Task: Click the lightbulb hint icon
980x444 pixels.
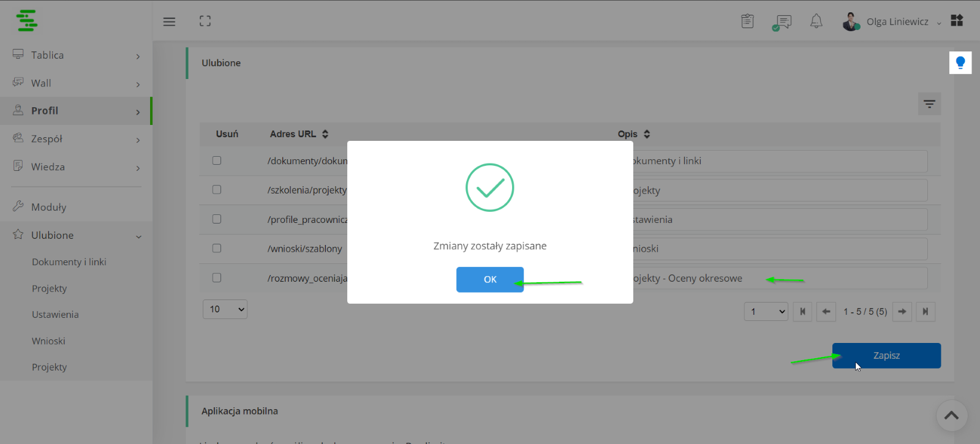Action: [x=960, y=62]
